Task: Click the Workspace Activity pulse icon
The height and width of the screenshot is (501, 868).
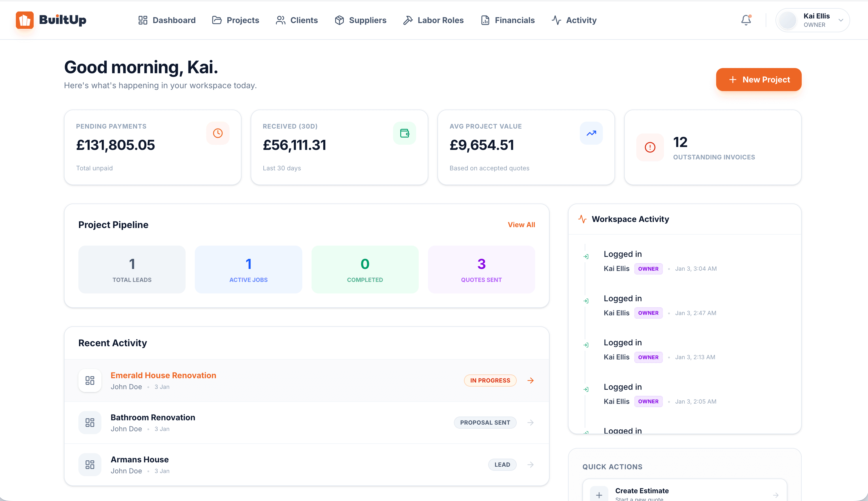Action: point(582,219)
